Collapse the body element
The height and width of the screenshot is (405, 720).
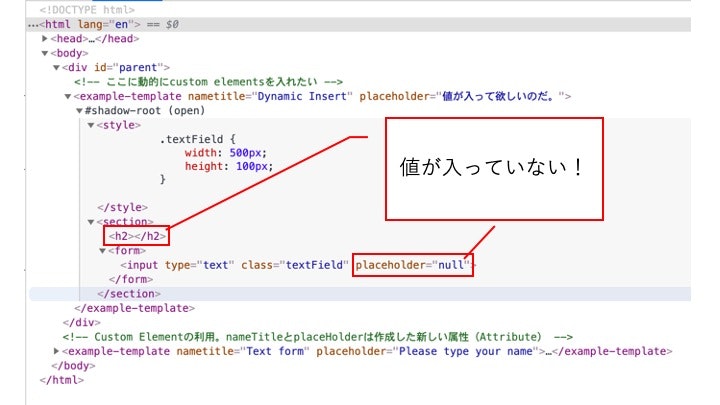coord(45,53)
